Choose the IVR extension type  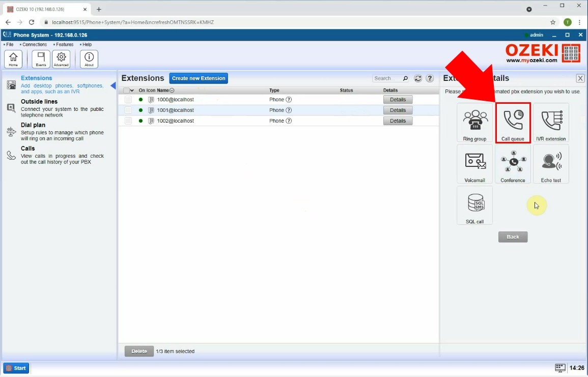551,122
